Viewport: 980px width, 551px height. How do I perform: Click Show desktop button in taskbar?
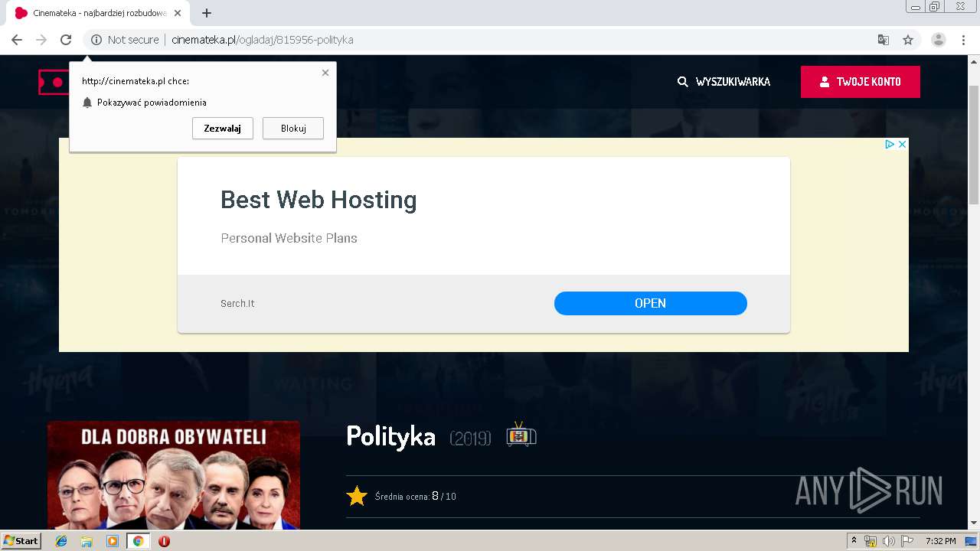[972, 541]
